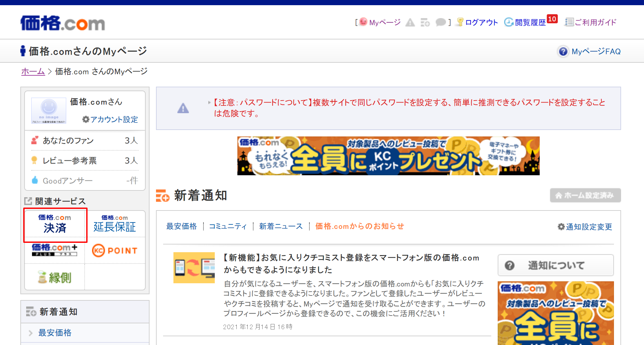Open the 価格.com 決済 payment service

[x=55, y=224]
